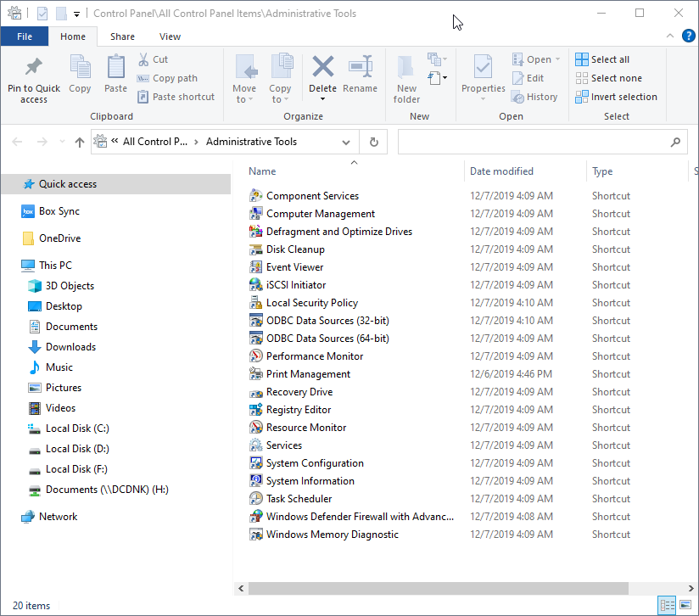Click the Copy icon in Clipboard group
The image size is (699, 616).
coord(80,67)
